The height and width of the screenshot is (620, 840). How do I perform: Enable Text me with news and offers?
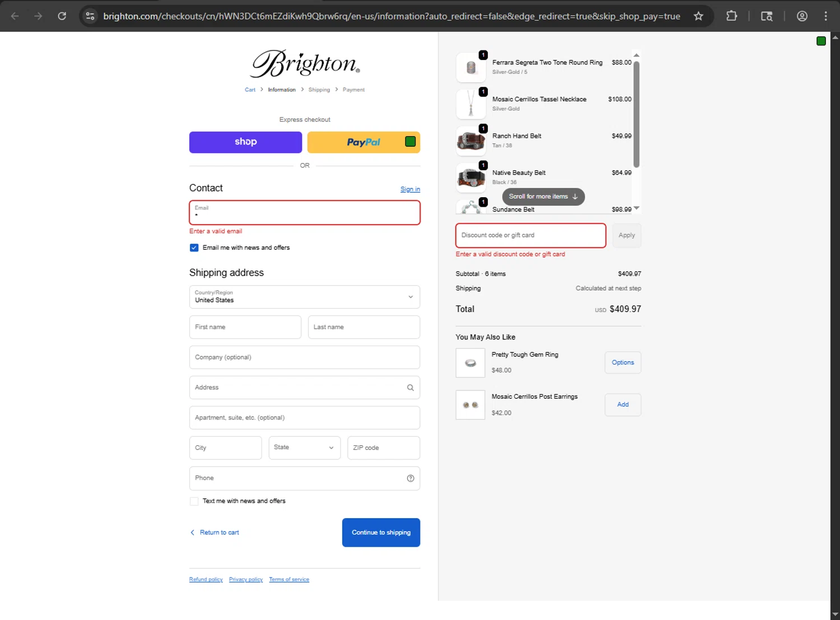click(x=194, y=501)
